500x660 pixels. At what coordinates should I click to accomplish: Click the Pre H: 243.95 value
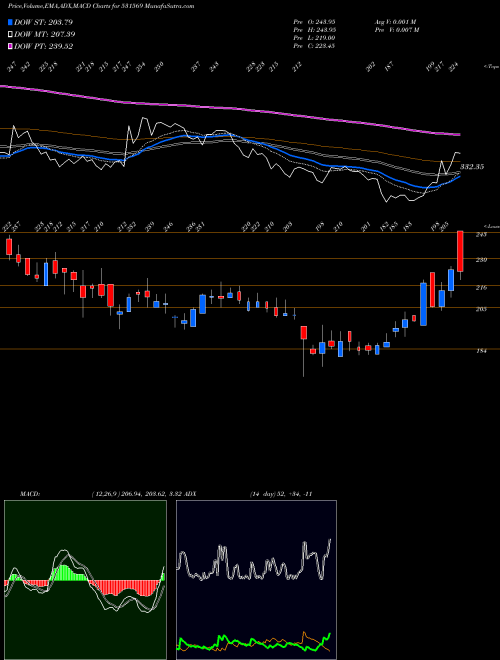[314, 29]
